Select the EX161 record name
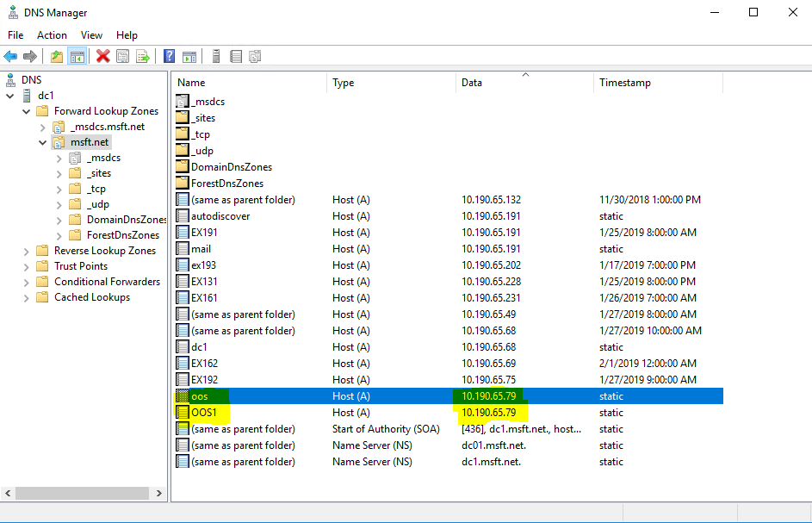 204,298
